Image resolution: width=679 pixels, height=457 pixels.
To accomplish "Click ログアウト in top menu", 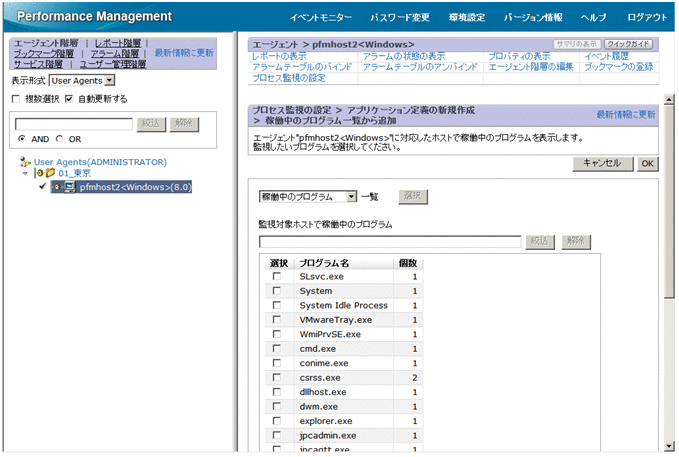I will (647, 17).
